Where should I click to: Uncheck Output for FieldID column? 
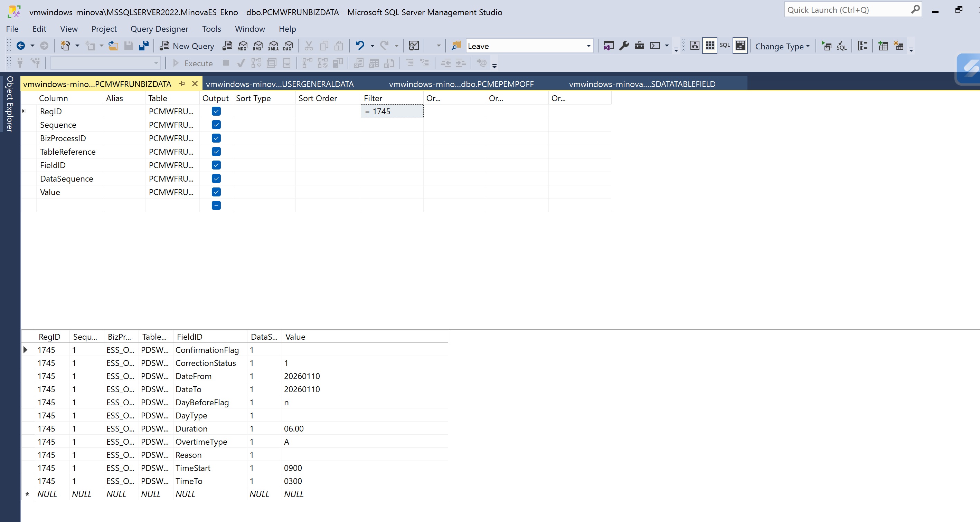coord(216,165)
